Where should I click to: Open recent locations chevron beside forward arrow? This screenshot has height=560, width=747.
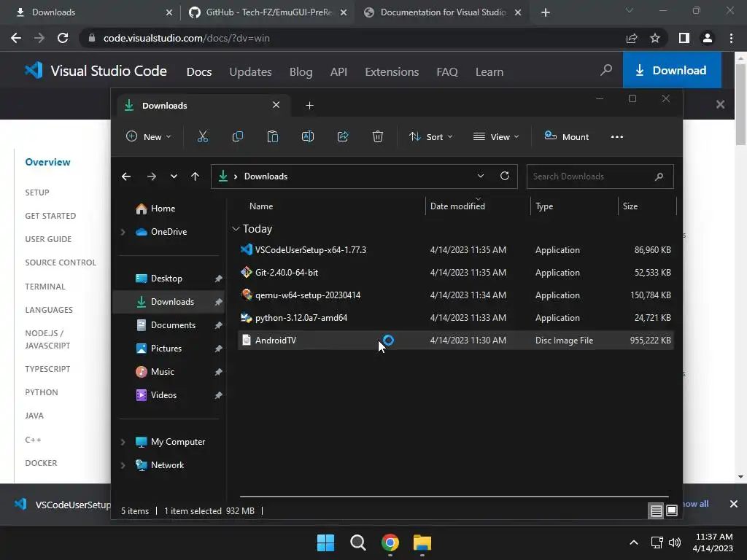click(174, 176)
